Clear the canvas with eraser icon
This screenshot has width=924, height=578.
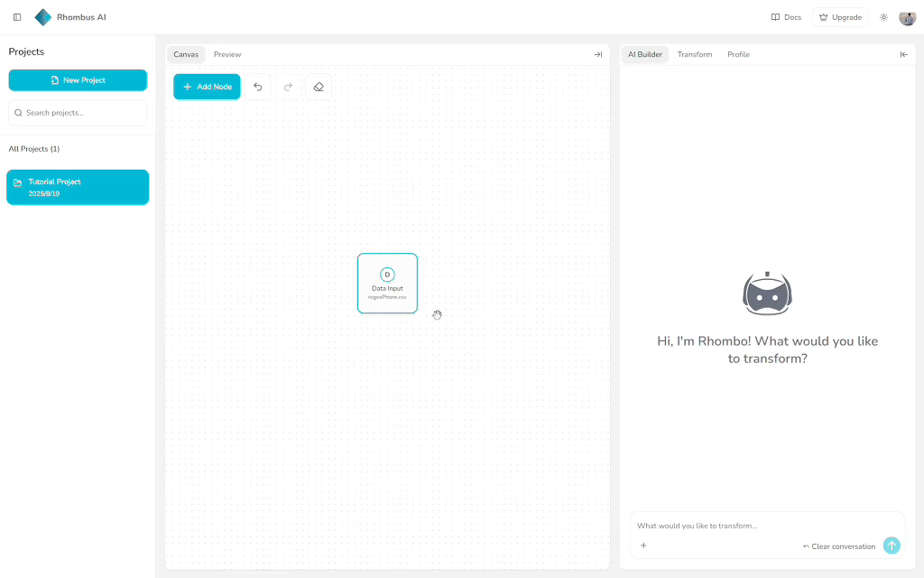pyautogui.click(x=319, y=87)
